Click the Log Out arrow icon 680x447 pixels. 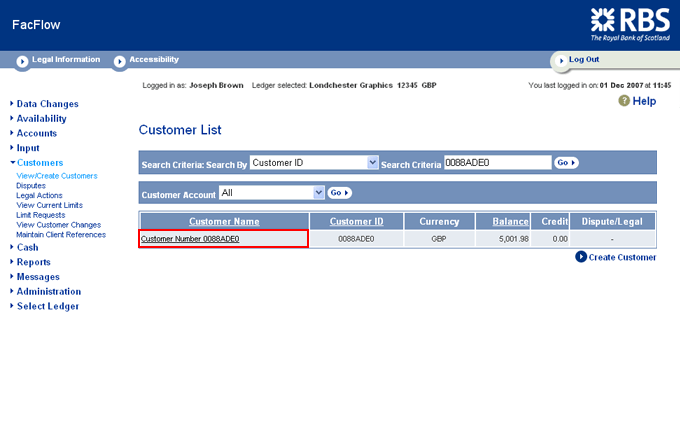pyautogui.click(x=560, y=61)
